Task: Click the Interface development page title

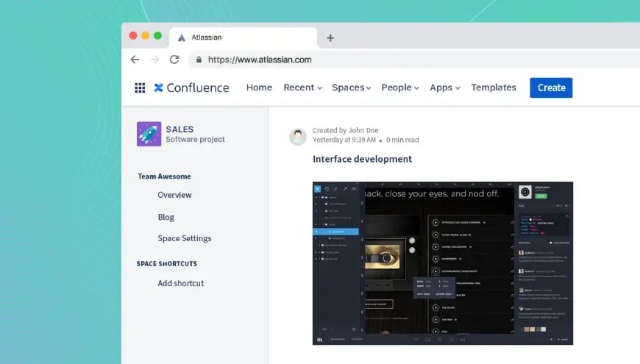Action: pyautogui.click(x=362, y=159)
